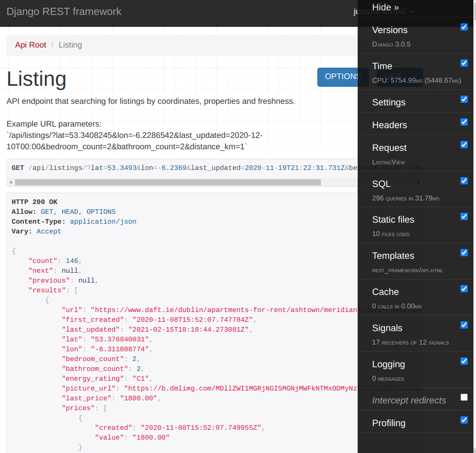Open the Django REST framework brand link
Screen dimensions: 476x453
(64, 11)
